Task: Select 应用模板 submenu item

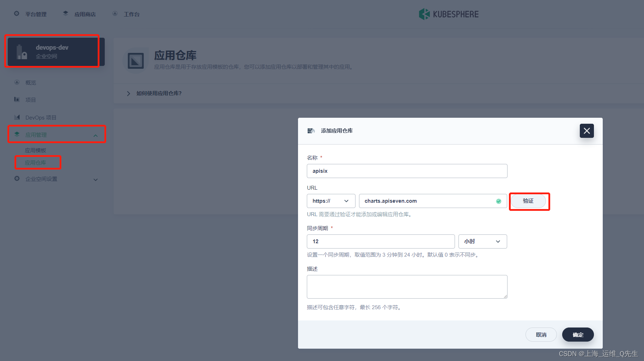Action: (x=35, y=150)
